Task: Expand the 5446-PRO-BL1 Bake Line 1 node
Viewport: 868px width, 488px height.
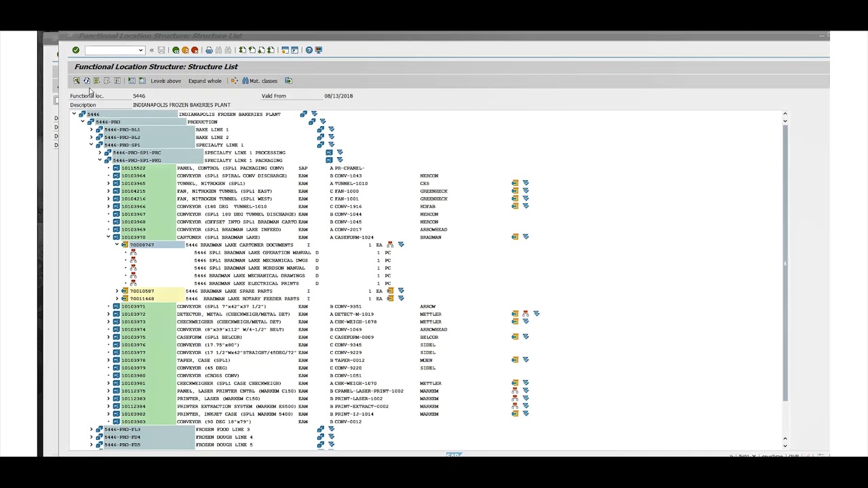Action: point(92,129)
